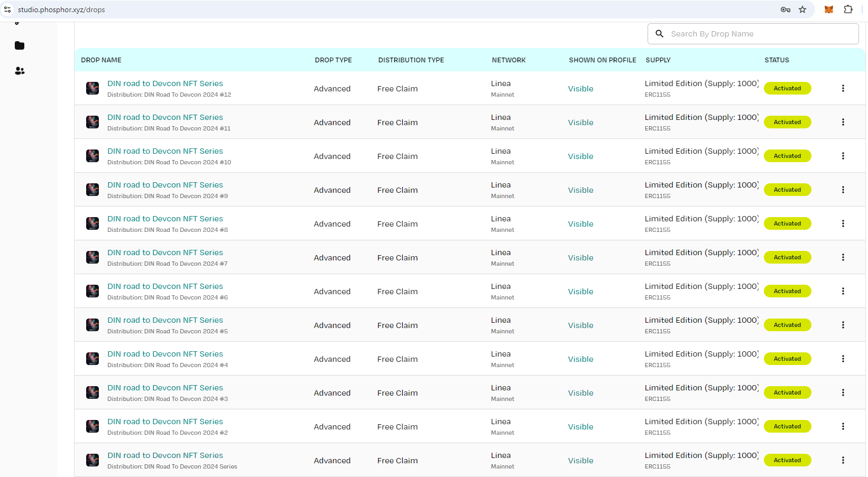Click the search magnifier icon

coord(660,34)
